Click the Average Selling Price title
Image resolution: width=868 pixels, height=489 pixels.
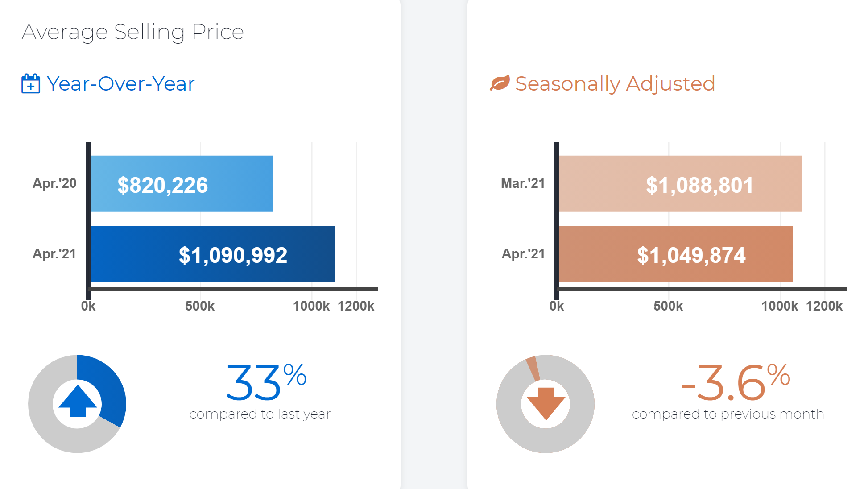[132, 32]
